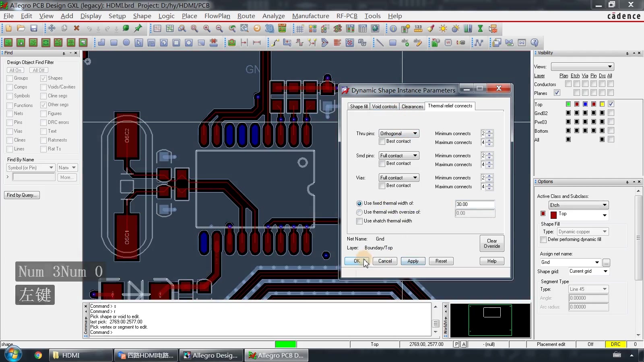Enable Defer performing dynamic fill checkbox

coord(544,240)
